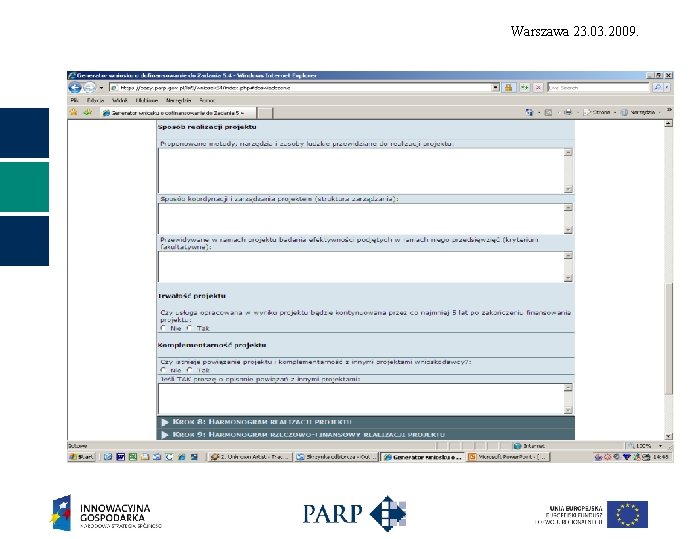Open the Edycja menu
The height and width of the screenshot is (539, 700).
(95, 100)
